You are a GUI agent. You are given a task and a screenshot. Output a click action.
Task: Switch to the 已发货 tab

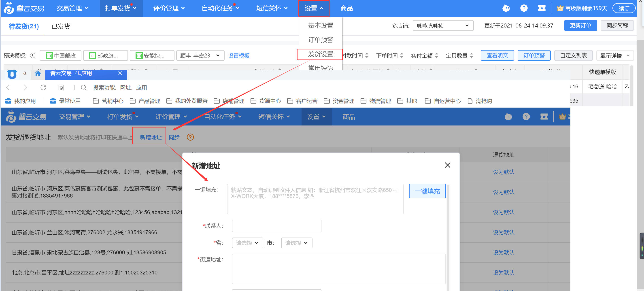click(61, 26)
